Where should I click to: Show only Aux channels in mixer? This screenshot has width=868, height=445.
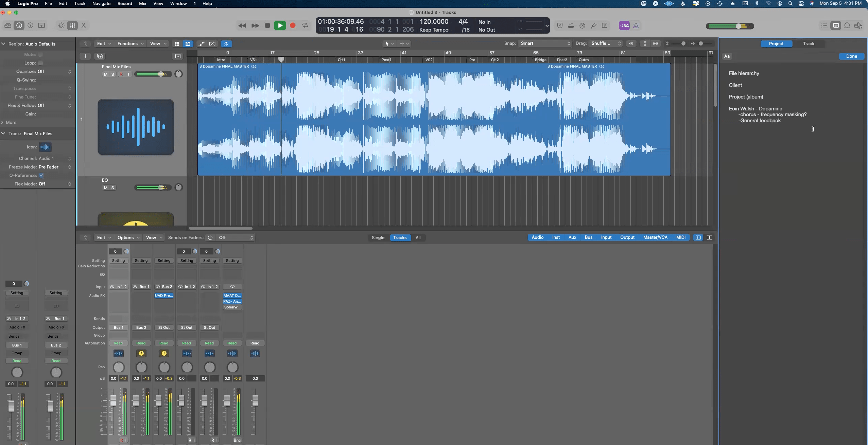[572, 237]
